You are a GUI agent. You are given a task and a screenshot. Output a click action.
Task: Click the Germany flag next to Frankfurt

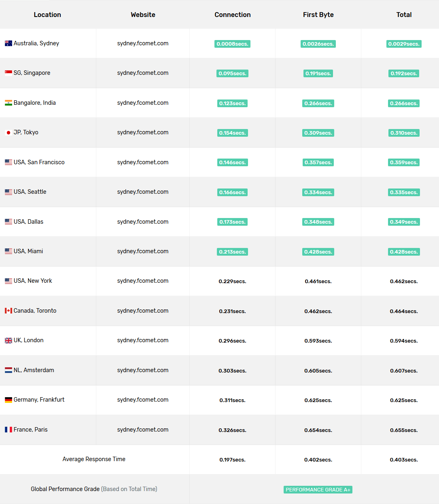(8, 400)
